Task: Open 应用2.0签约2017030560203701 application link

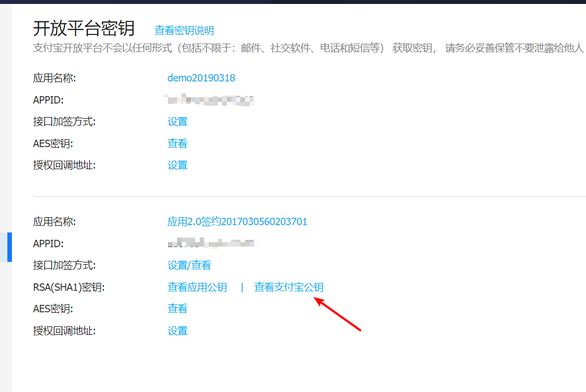Action: point(237,222)
